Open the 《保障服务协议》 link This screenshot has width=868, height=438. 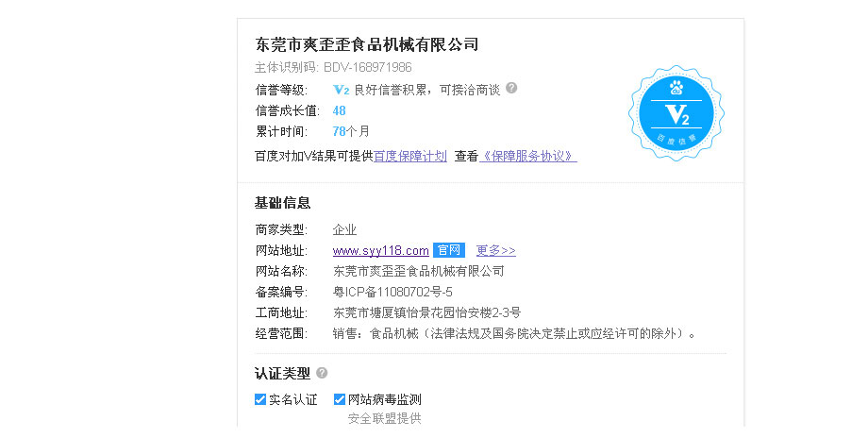tap(529, 156)
